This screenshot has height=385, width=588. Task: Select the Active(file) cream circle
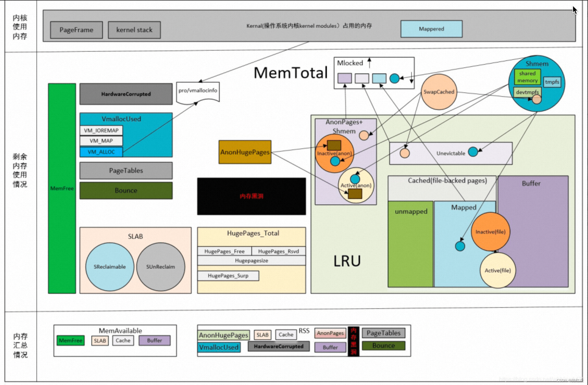tap(498, 271)
